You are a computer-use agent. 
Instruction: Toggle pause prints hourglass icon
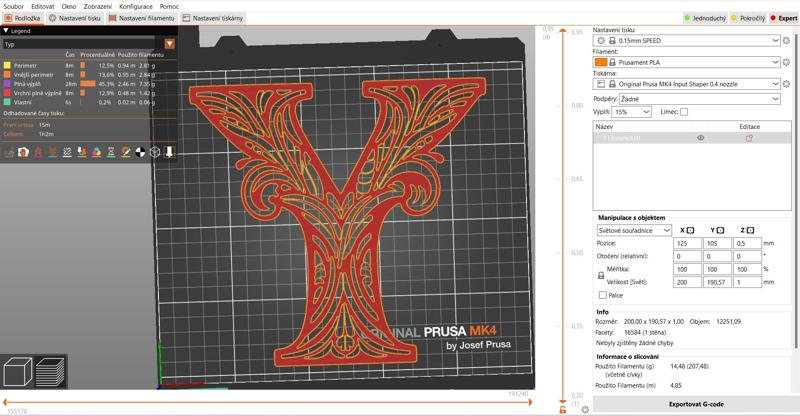111,152
